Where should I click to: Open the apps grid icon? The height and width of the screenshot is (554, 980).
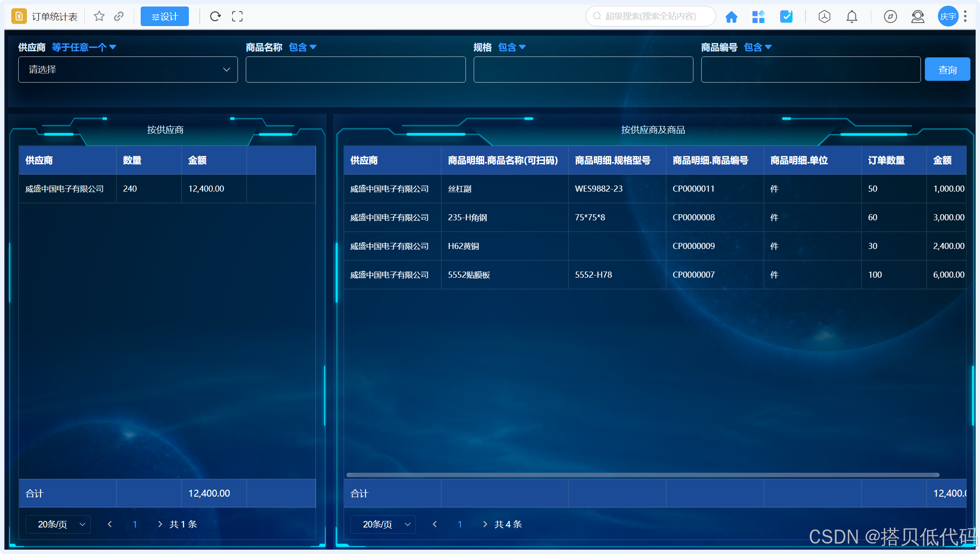click(758, 17)
